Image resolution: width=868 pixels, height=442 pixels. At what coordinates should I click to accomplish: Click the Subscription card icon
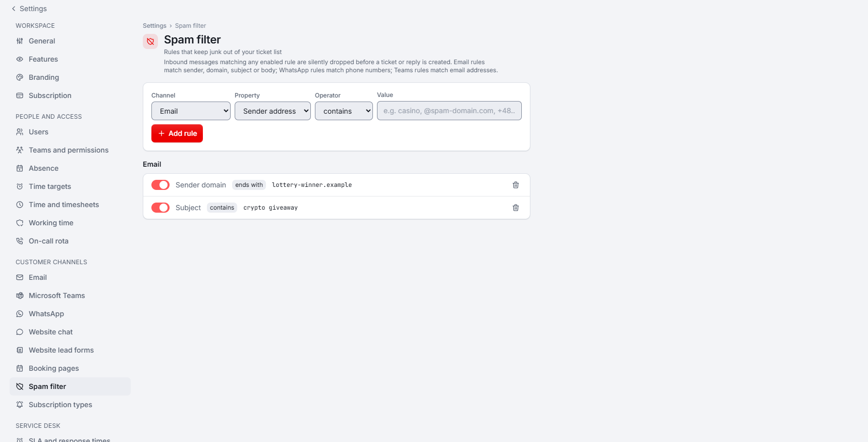[20, 95]
